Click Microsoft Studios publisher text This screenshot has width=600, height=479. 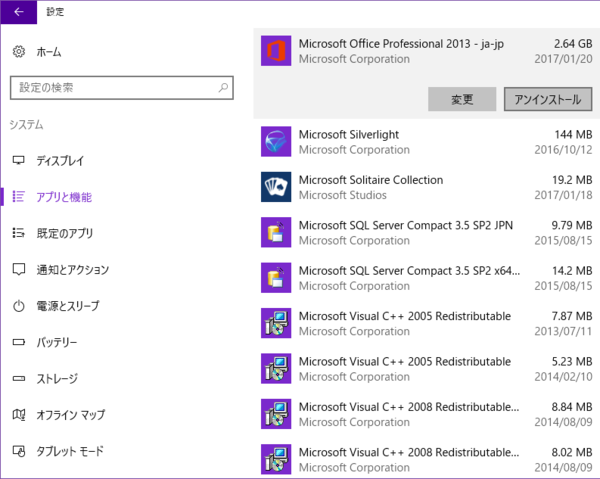click(342, 195)
